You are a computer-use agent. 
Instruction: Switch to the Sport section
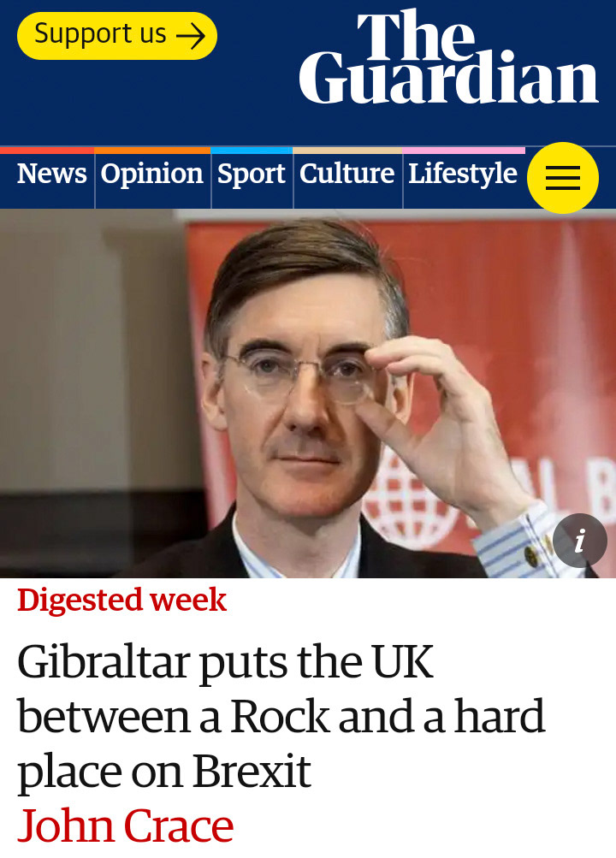pos(251,175)
